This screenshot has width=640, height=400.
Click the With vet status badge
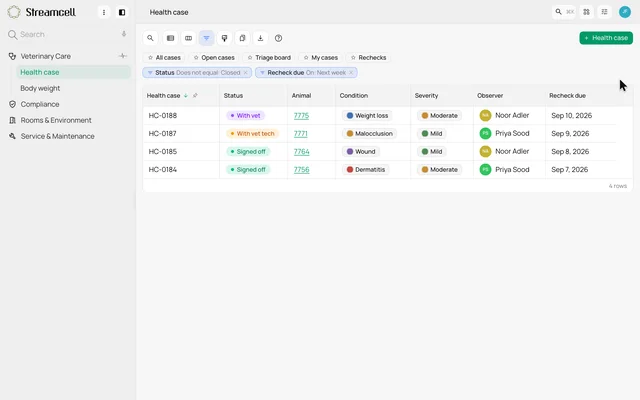tap(245, 116)
